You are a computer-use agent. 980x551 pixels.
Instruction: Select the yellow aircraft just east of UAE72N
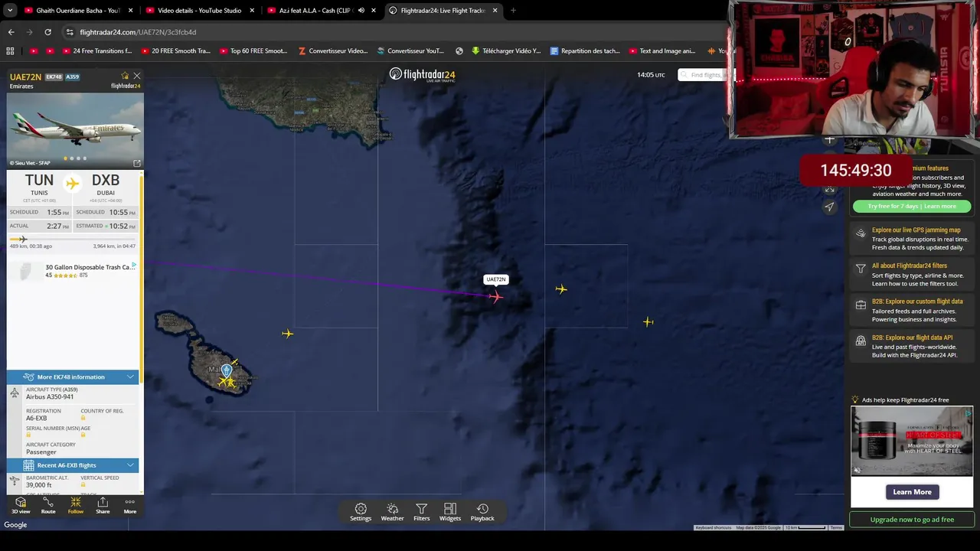point(561,289)
